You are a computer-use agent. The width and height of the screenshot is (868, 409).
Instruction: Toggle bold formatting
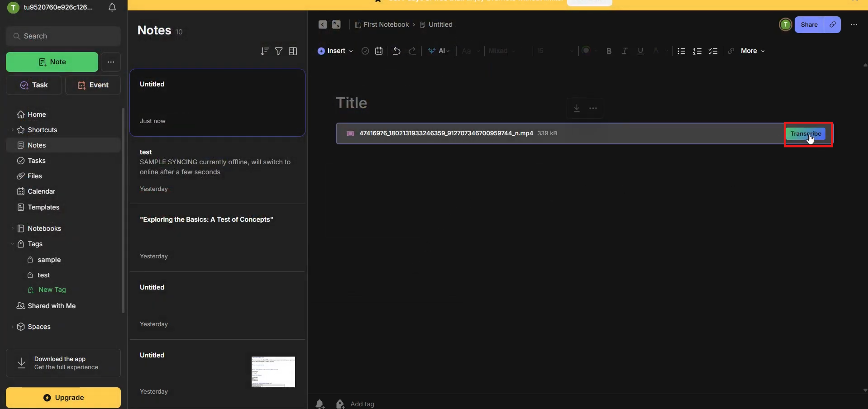click(609, 51)
